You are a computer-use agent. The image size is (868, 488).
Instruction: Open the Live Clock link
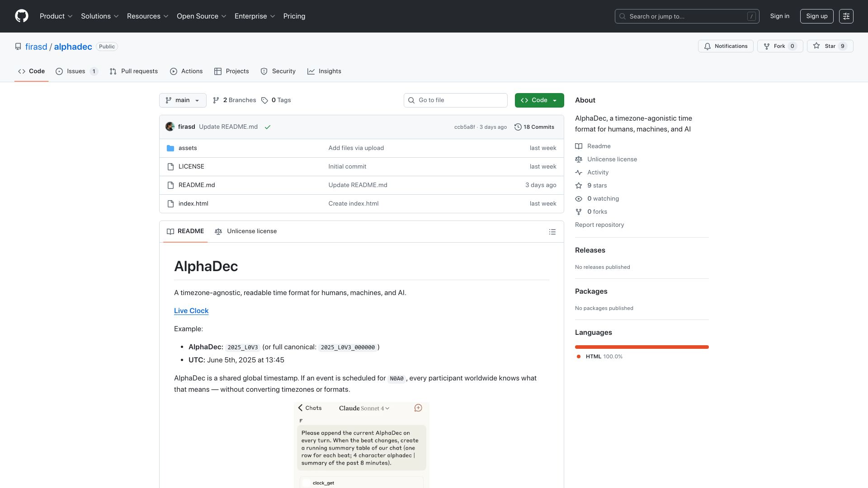(191, 311)
